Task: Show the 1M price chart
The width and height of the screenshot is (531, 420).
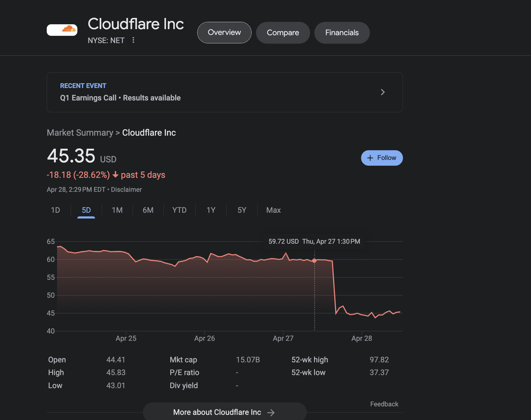Action: click(117, 210)
